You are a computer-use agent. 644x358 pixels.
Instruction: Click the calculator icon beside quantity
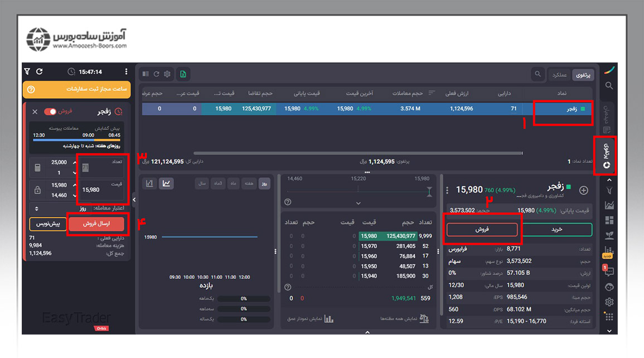37,167
